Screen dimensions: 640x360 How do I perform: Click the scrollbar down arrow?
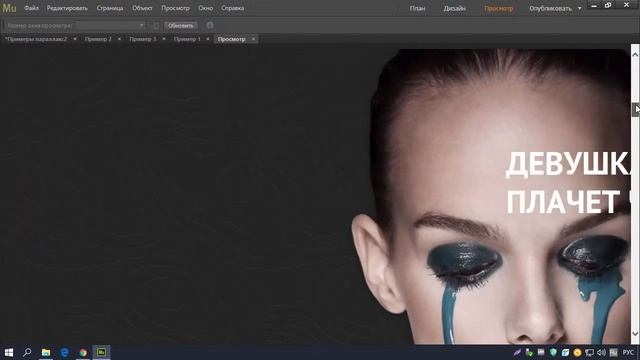click(635, 334)
